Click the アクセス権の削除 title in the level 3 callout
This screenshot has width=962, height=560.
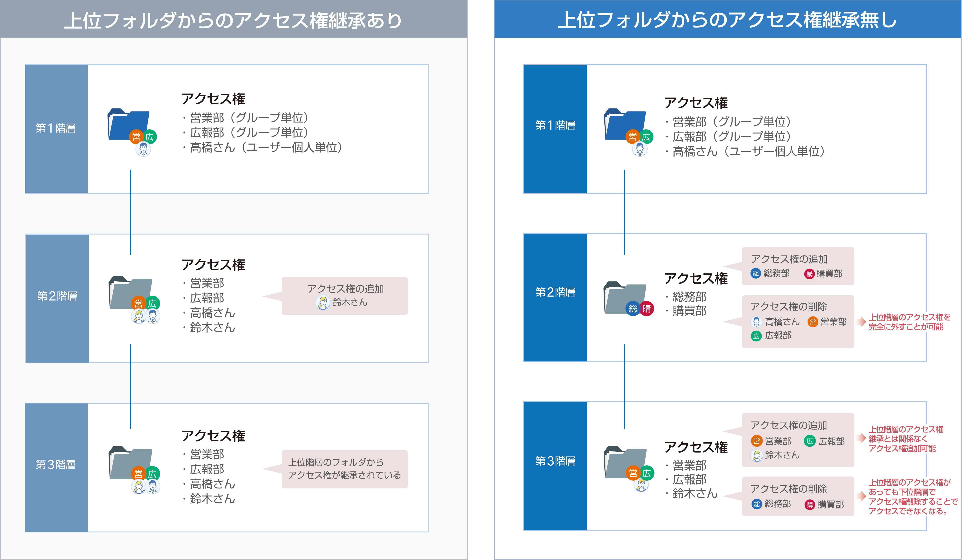[x=789, y=489]
